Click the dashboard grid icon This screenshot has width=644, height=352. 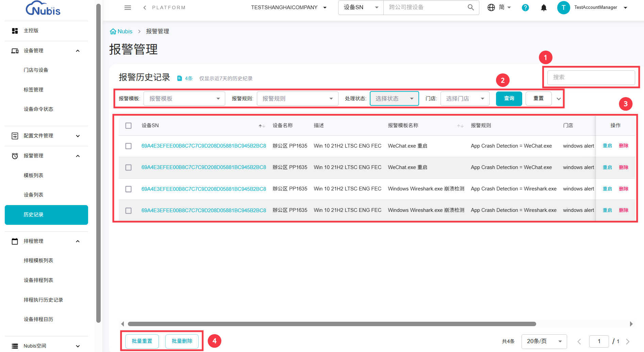(15, 31)
